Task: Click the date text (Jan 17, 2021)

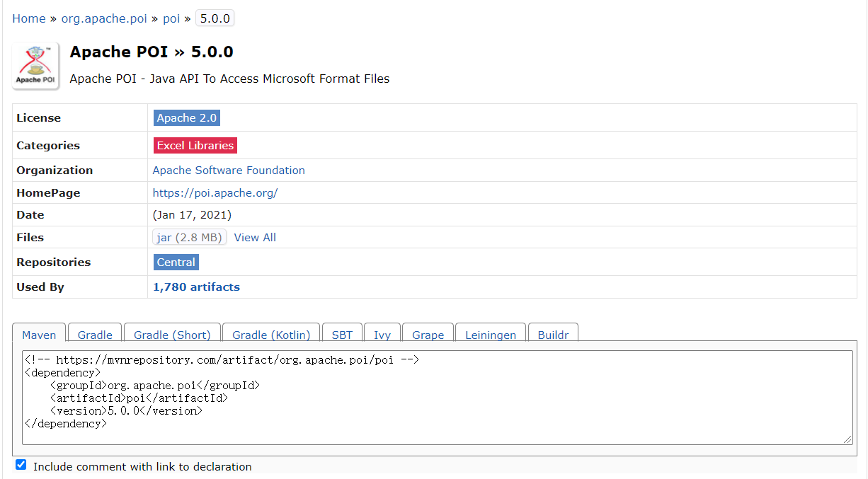Action: 192,215
